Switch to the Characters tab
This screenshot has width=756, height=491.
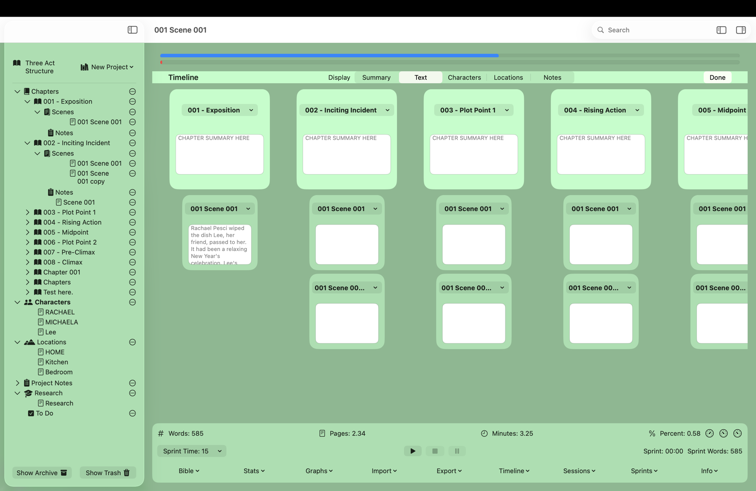[x=464, y=77]
